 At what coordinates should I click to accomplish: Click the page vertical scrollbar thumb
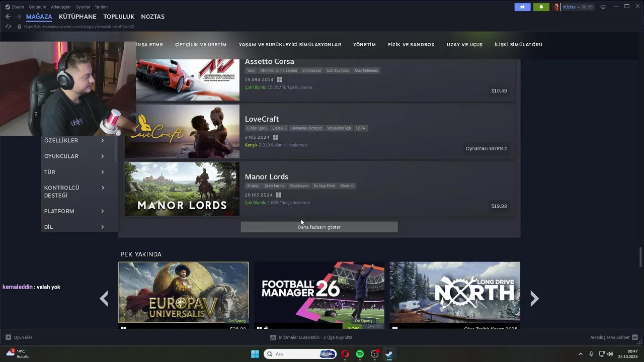click(x=640, y=257)
